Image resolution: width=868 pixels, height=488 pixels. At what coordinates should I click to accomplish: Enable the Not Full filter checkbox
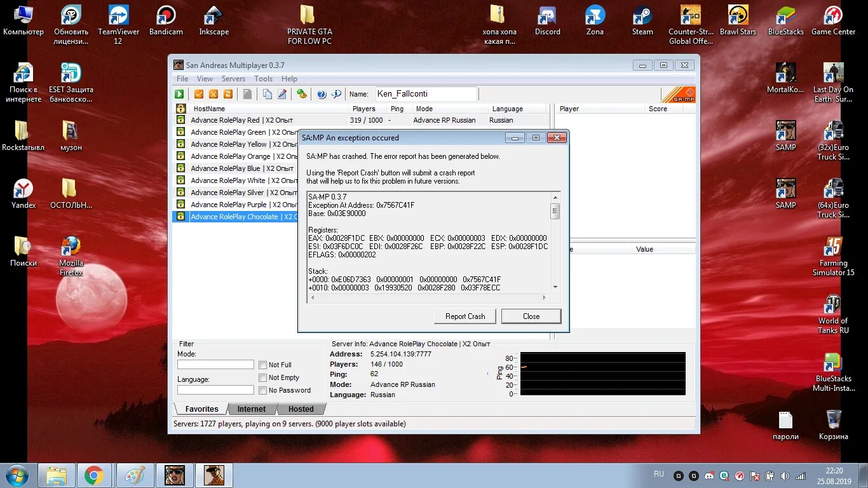[x=262, y=365]
